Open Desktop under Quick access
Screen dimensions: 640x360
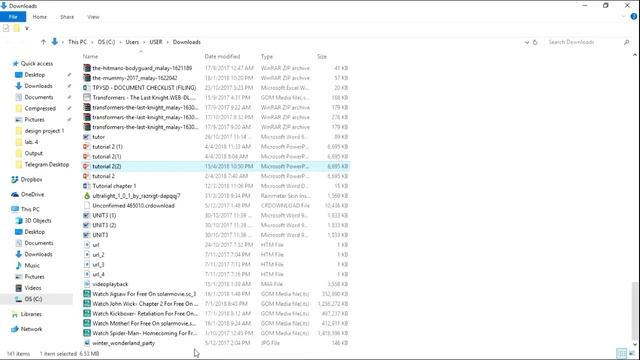pyautogui.click(x=35, y=75)
